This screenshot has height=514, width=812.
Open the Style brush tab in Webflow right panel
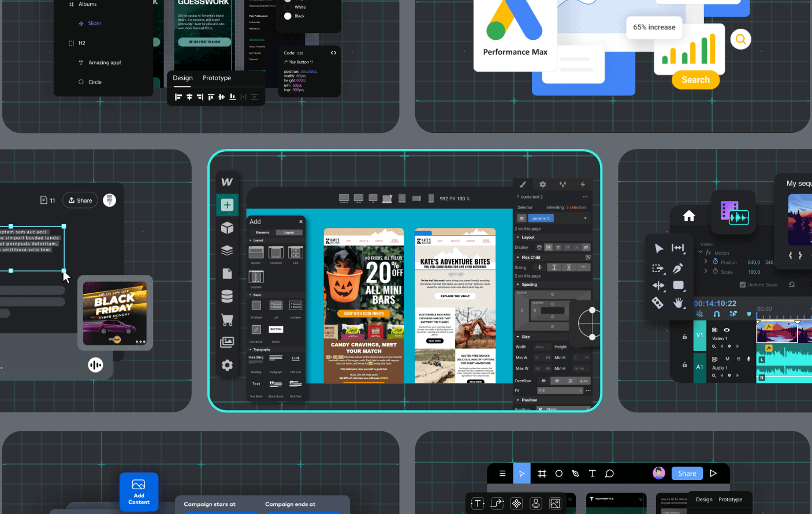point(523,184)
